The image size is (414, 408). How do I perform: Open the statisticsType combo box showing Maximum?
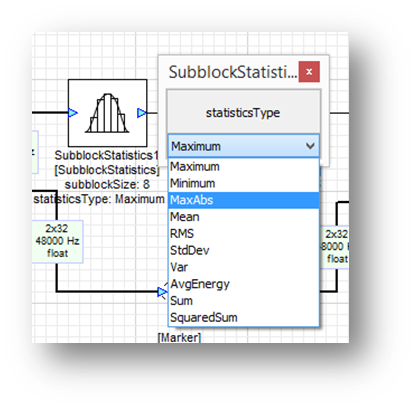tap(244, 146)
